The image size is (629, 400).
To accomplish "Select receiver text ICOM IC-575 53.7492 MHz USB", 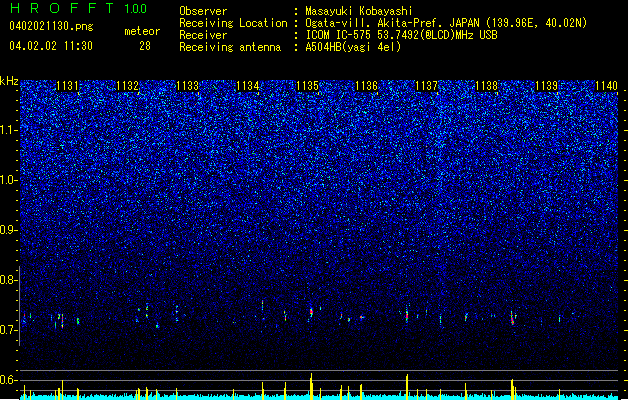I will pyautogui.click(x=401, y=35).
